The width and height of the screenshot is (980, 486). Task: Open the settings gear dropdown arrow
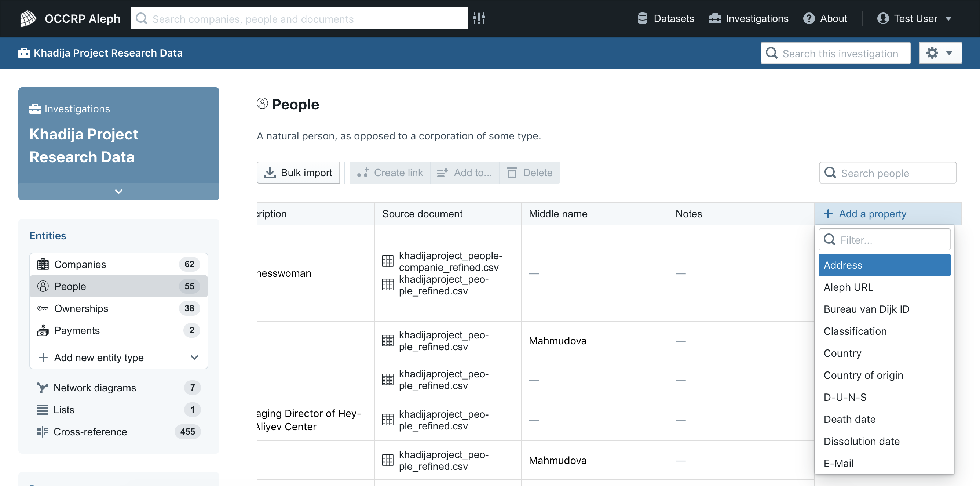coord(949,53)
